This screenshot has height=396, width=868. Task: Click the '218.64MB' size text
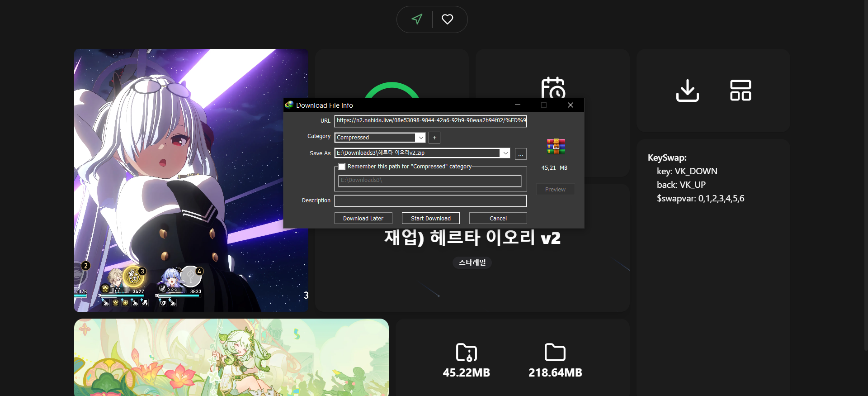pos(555,372)
